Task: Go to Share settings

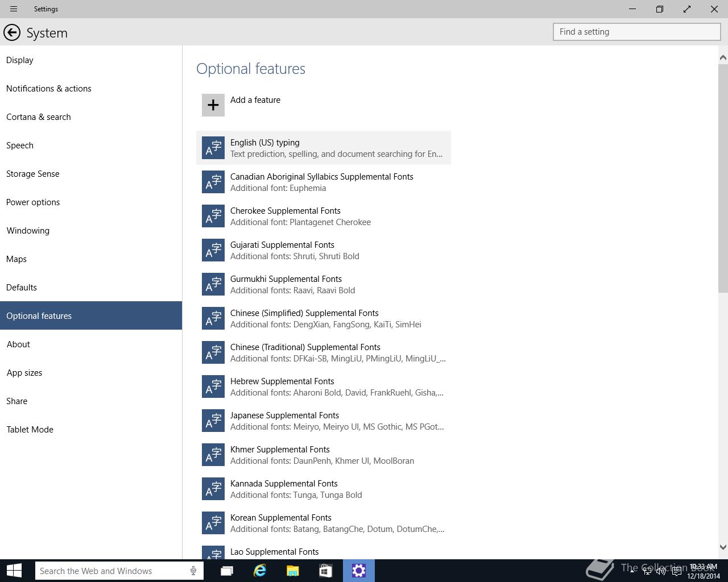Action: click(x=91, y=401)
